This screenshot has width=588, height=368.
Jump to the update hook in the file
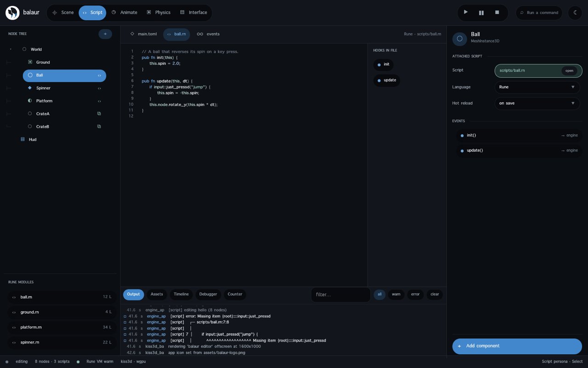[x=386, y=80]
